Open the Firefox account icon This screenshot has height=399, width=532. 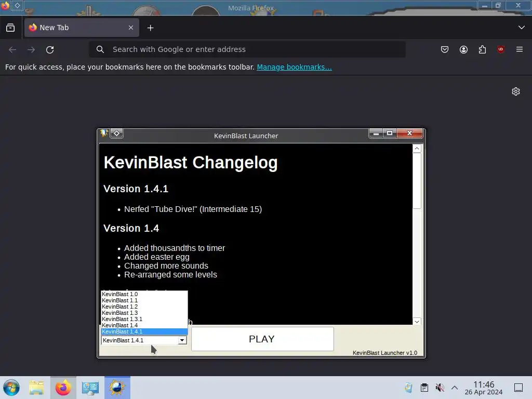point(463,49)
